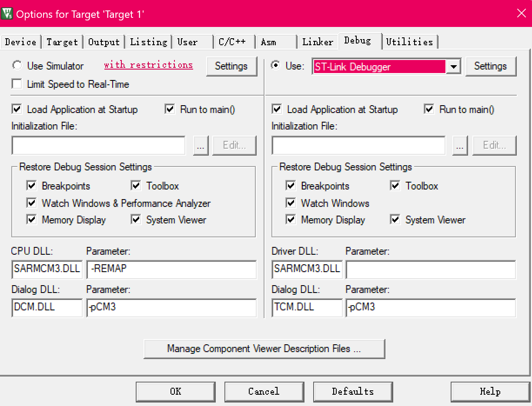
Task: Toggle debugger Memory Display checkbox
Action: [x=291, y=220]
